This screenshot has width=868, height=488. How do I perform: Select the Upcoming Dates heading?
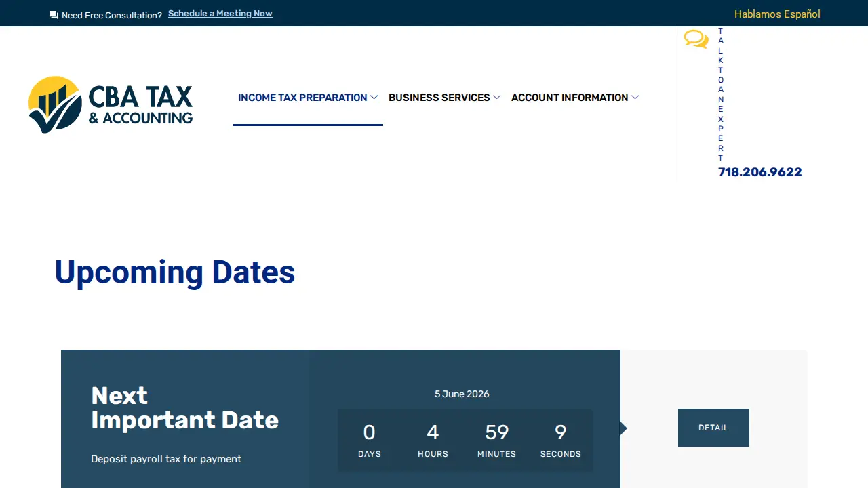coord(175,272)
